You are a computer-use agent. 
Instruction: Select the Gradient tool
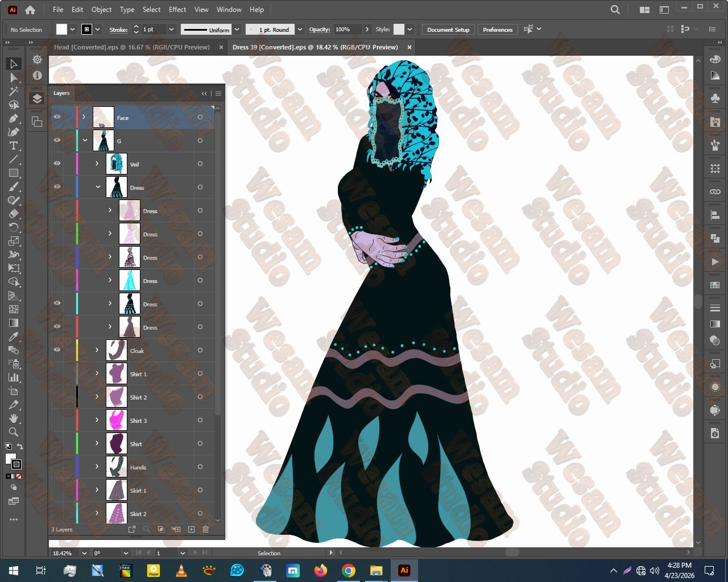coord(14,323)
